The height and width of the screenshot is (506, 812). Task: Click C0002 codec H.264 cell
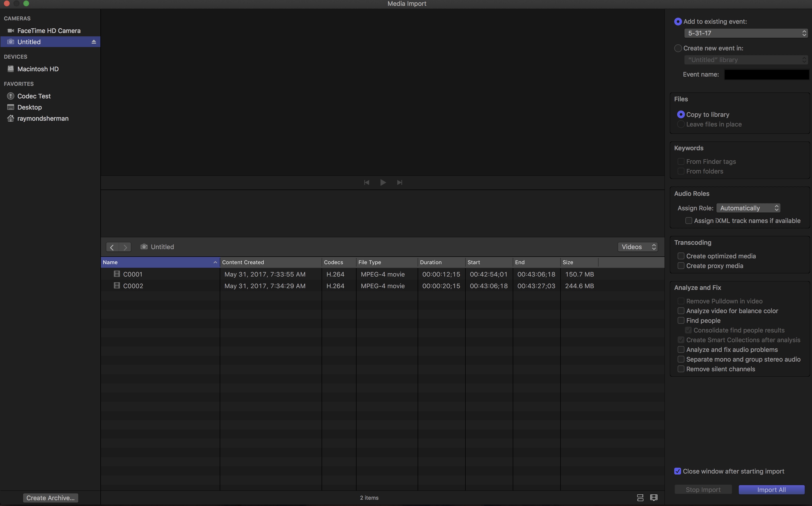[335, 286]
